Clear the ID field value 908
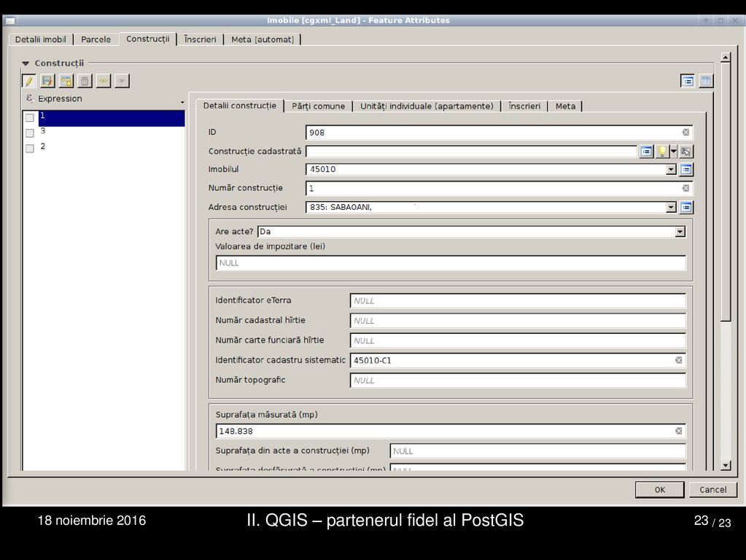The height and width of the screenshot is (560, 746). 685,132
